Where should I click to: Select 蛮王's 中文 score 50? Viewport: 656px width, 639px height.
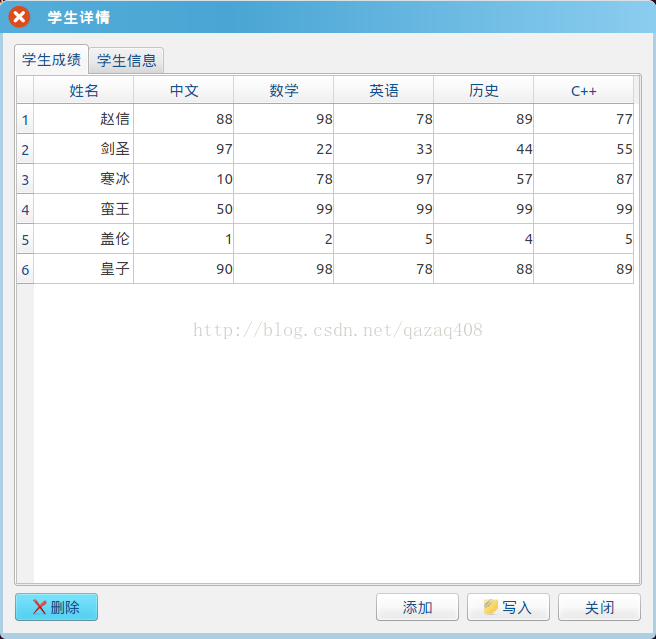point(184,209)
